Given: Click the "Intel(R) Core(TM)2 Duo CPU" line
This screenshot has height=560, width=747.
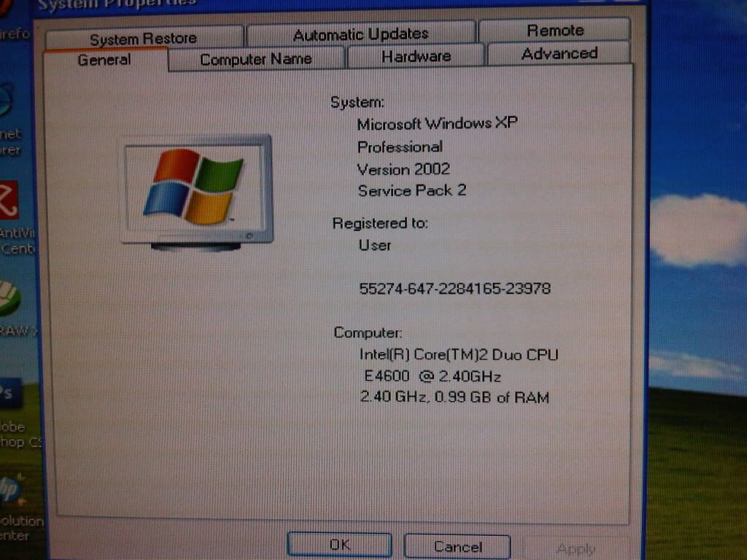Looking at the screenshot, I should coord(458,354).
